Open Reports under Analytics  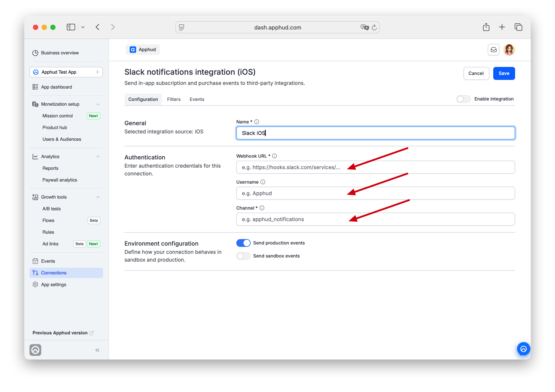pos(50,168)
